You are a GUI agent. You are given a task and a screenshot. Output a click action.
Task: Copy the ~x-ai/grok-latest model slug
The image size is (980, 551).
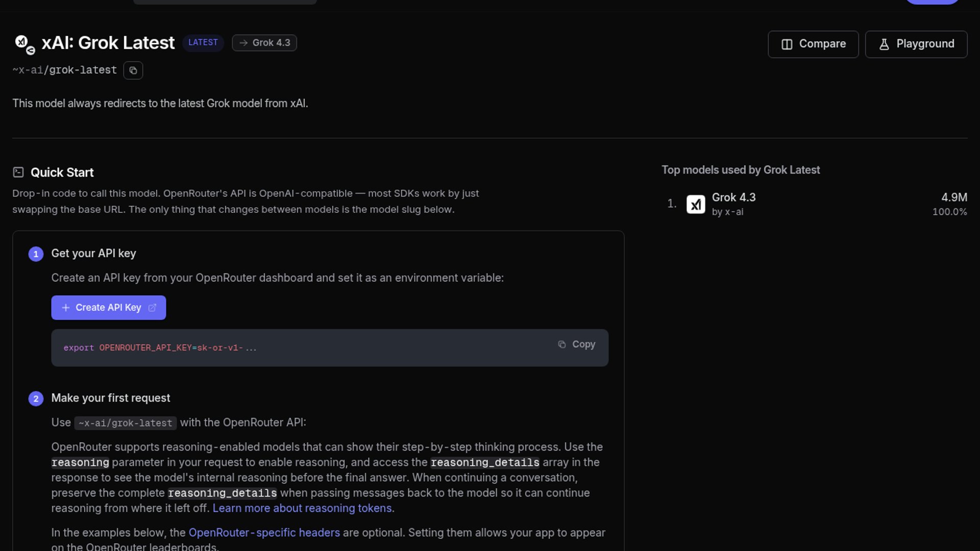coord(133,70)
